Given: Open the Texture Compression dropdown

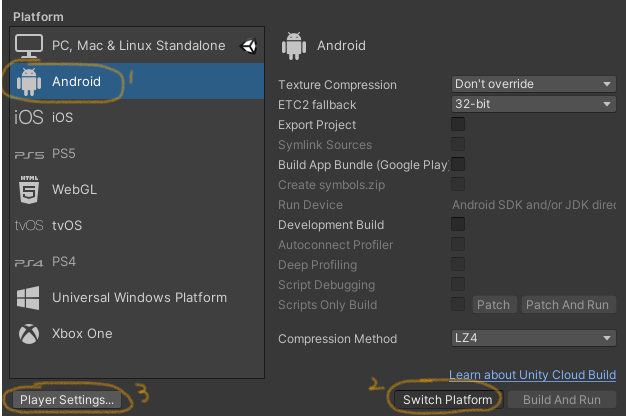Looking at the screenshot, I should pyautogui.click(x=533, y=84).
